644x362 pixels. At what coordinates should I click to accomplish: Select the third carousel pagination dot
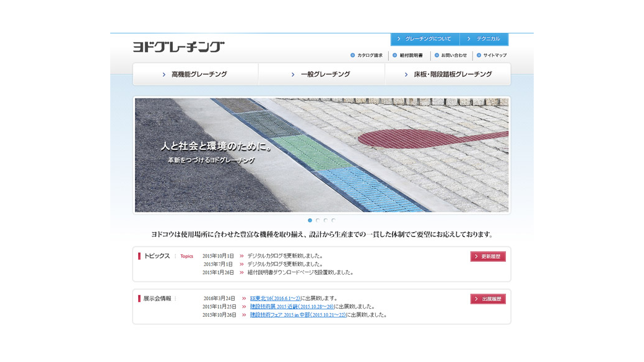tap(327, 219)
